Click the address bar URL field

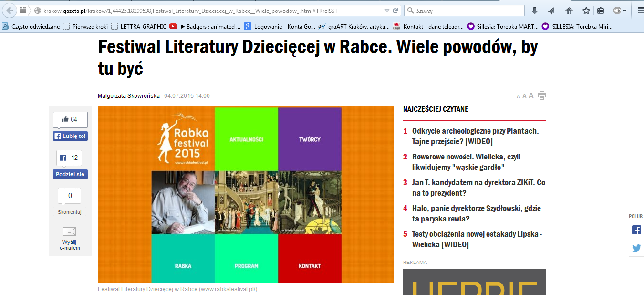coord(208,11)
